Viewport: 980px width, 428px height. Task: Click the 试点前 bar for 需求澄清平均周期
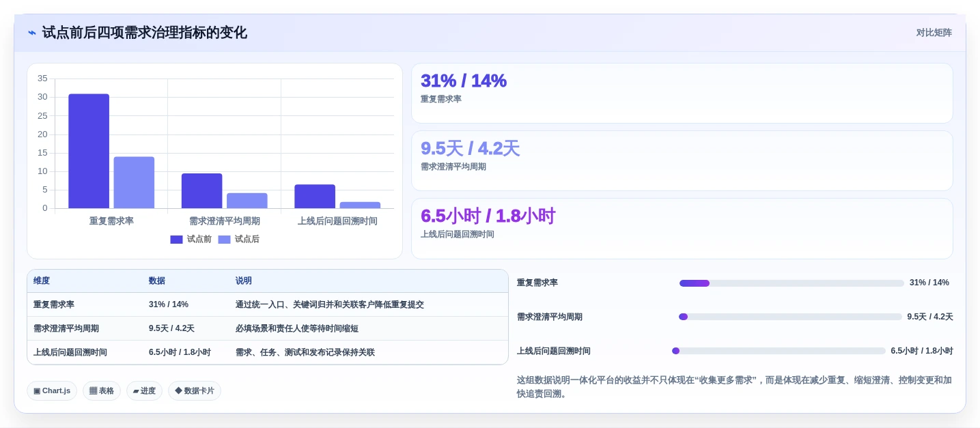(x=201, y=190)
